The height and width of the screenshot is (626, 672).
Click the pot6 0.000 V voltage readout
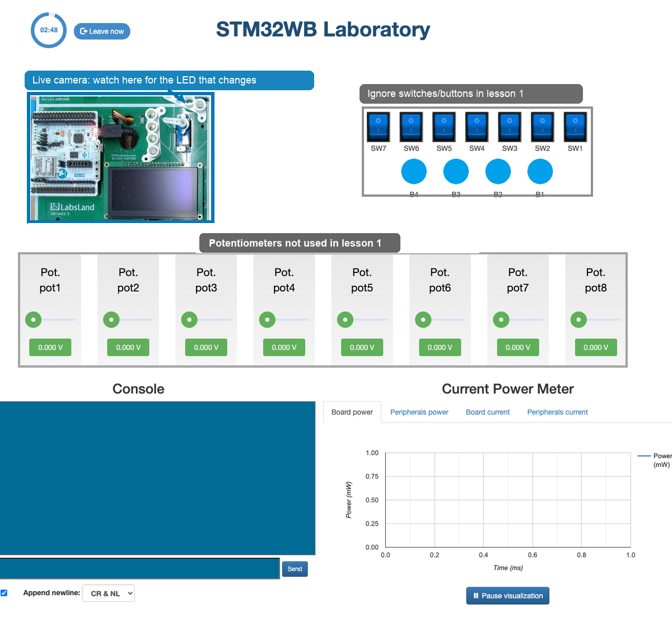[440, 347]
